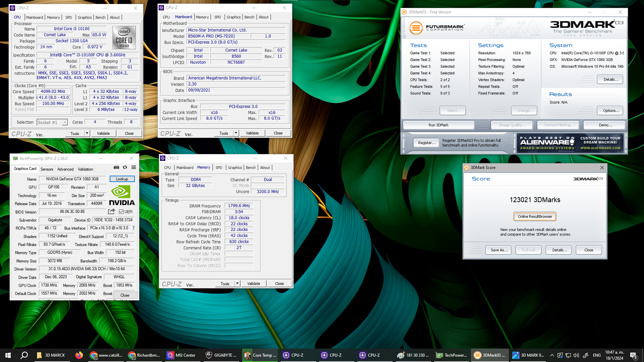
Task: Click Save As in 3DMark Score dialog
Action: point(498,250)
